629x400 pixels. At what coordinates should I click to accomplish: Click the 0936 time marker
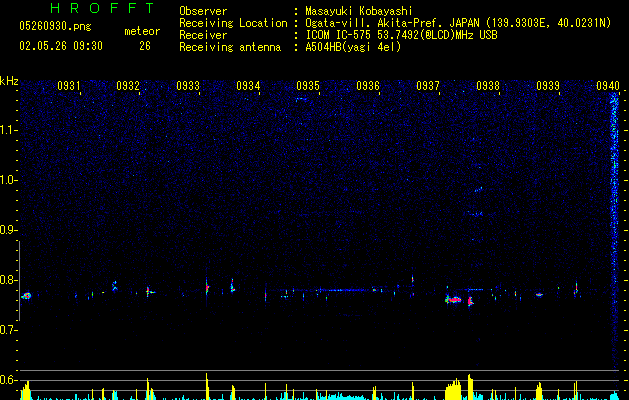pyautogui.click(x=368, y=86)
